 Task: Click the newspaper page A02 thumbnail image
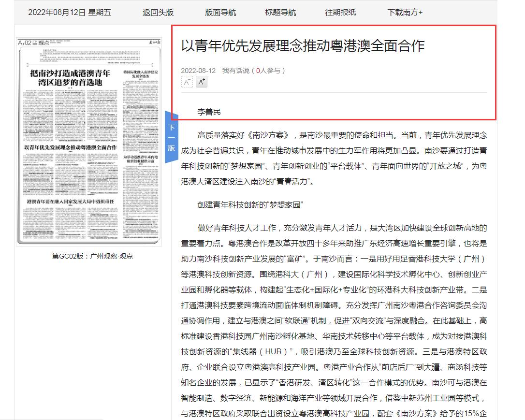coord(89,142)
